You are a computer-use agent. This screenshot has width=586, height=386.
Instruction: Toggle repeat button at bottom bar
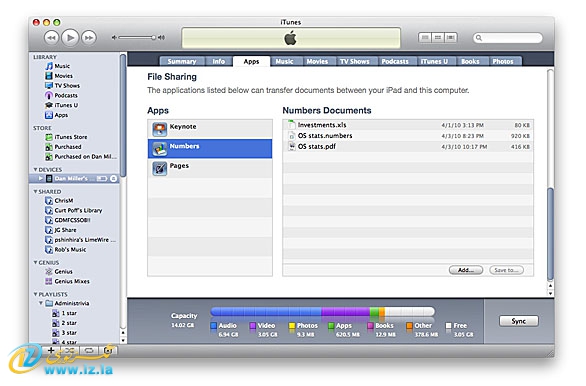[89, 350]
